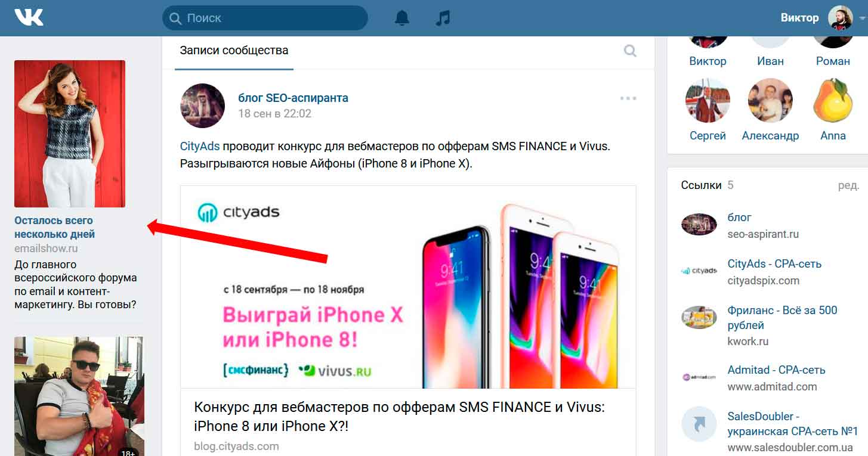Open the notifications bell
The height and width of the screenshot is (456, 868).
click(x=402, y=18)
